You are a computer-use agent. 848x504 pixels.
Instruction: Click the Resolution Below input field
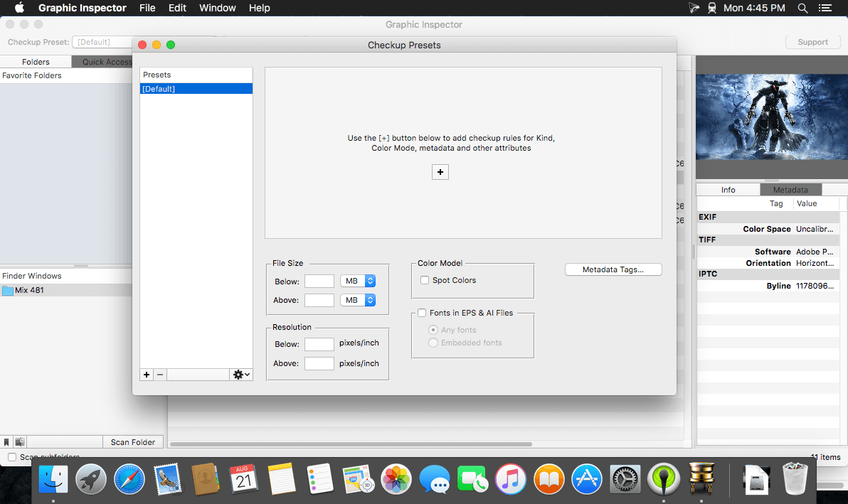coord(319,344)
